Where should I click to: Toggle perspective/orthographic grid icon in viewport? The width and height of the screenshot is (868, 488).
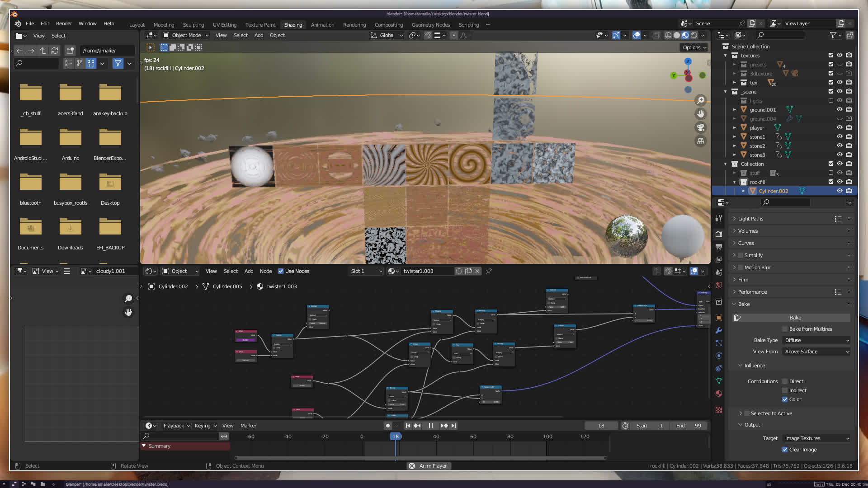click(700, 141)
